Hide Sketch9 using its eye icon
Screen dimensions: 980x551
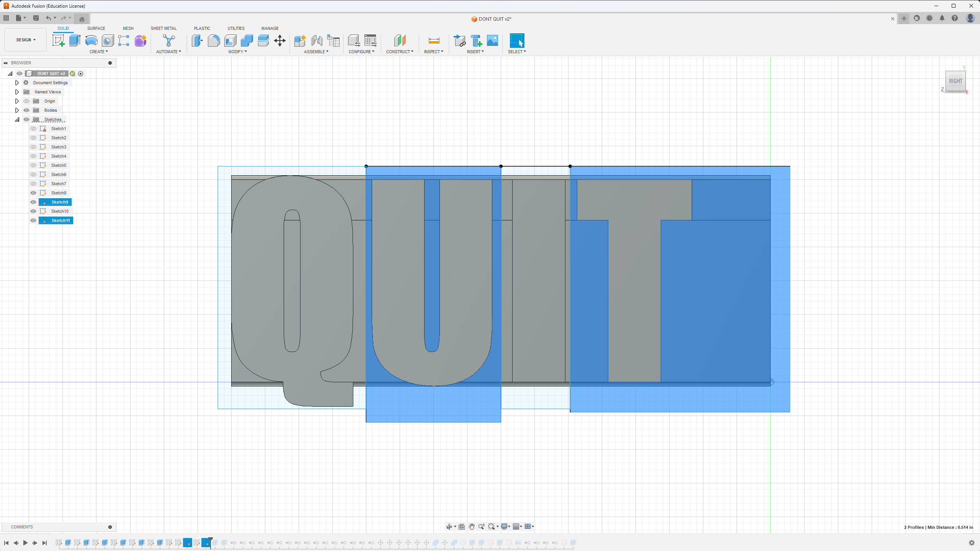click(x=33, y=202)
